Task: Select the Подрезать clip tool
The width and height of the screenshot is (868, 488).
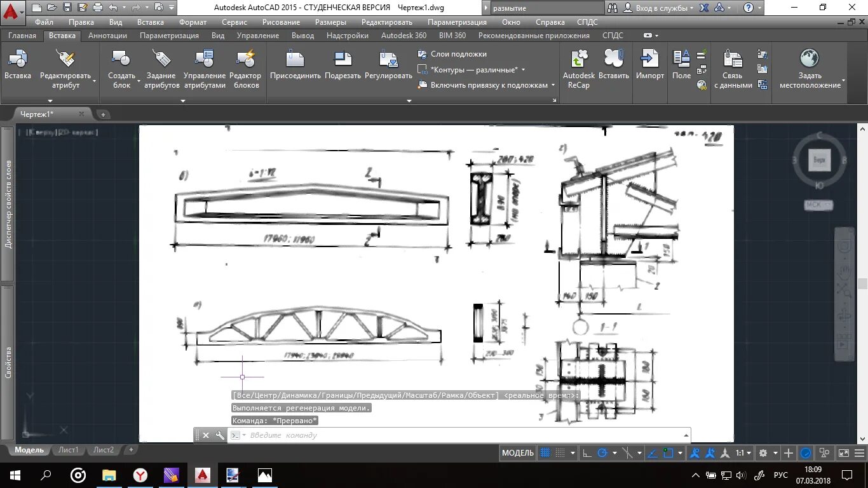Action: point(342,66)
